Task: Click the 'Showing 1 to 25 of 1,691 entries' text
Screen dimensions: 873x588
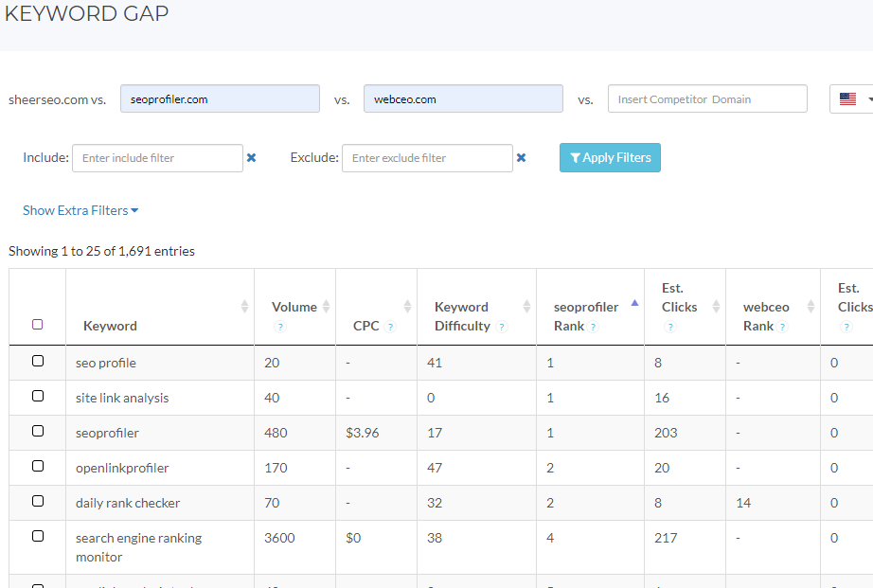Action: [x=102, y=251]
